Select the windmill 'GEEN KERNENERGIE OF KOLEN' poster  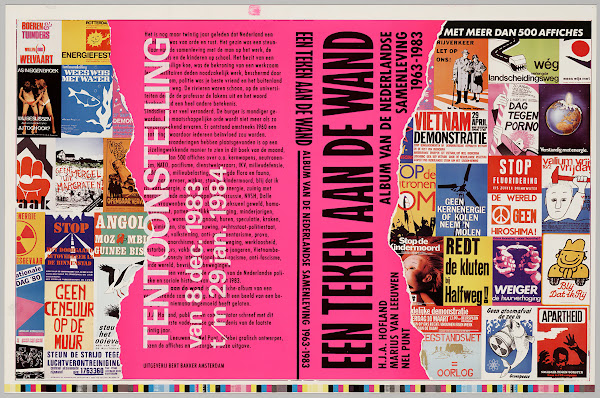pyautogui.click(x=461, y=200)
